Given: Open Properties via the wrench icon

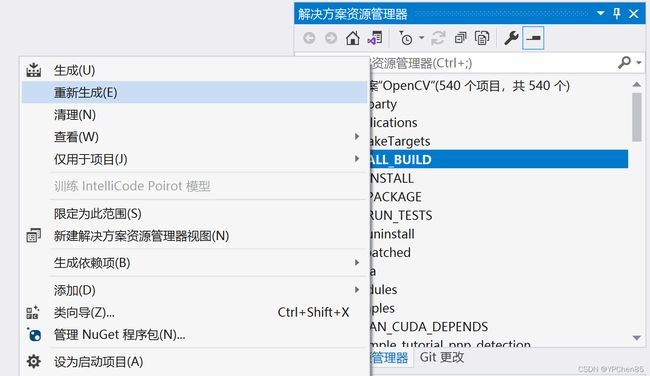Looking at the screenshot, I should point(511,38).
